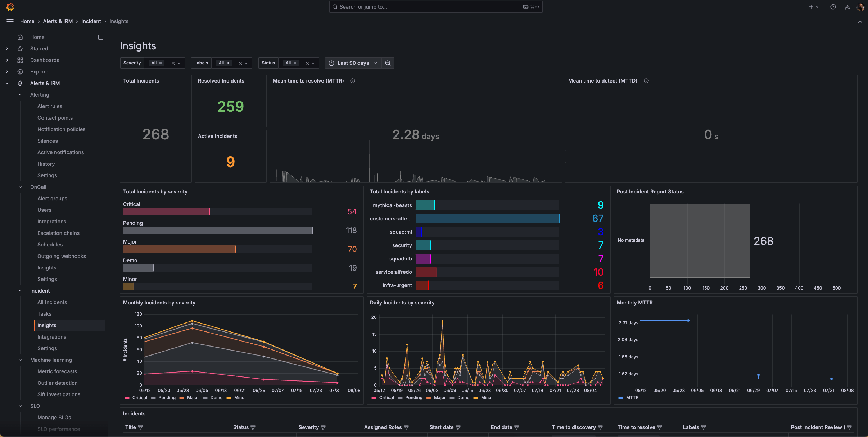Image resolution: width=868 pixels, height=437 pixels.
Task: Click the Major severity bar chart
Action: click(x=180, y=249)
